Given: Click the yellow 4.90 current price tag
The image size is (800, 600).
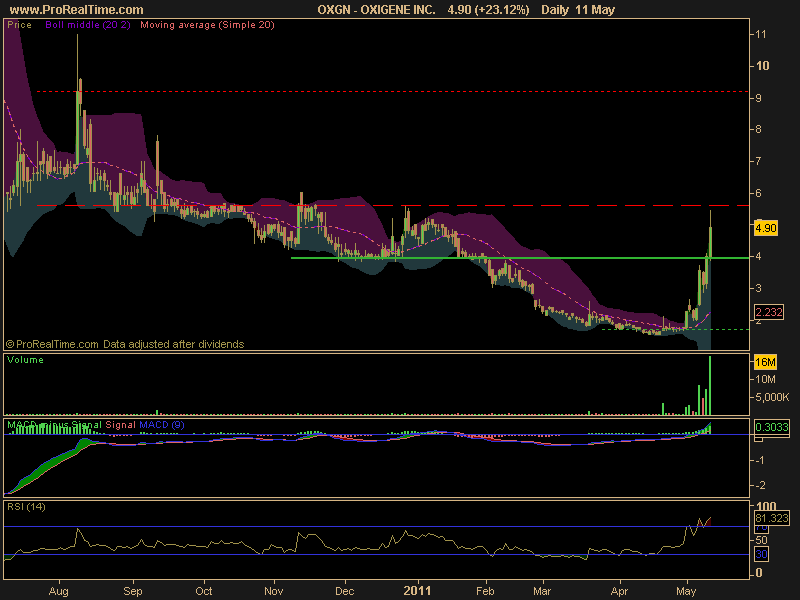Looking at the screenshot, I should click(765, 228).
